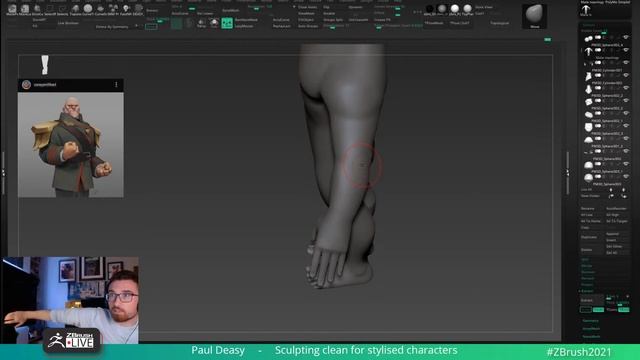The width and height of the screenshot is (640, 360).
Task: Hide the PM3D_Sphere3D1_4 subtool with its eye icon
Action: [625, 38]
